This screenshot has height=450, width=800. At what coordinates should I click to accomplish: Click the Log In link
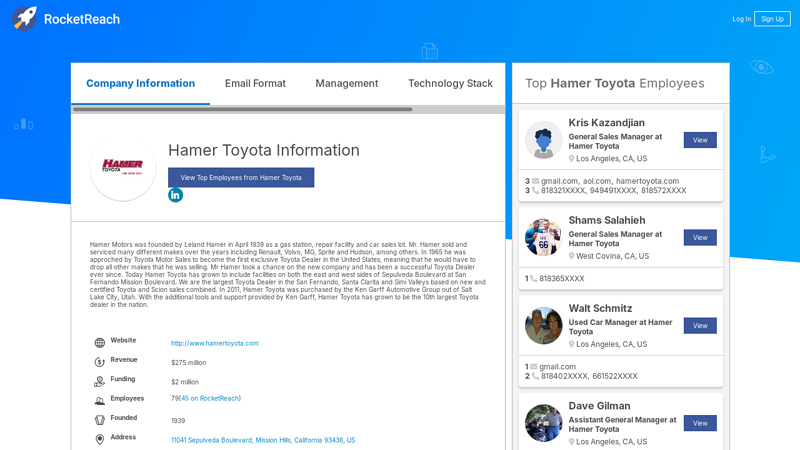[741, 19]
